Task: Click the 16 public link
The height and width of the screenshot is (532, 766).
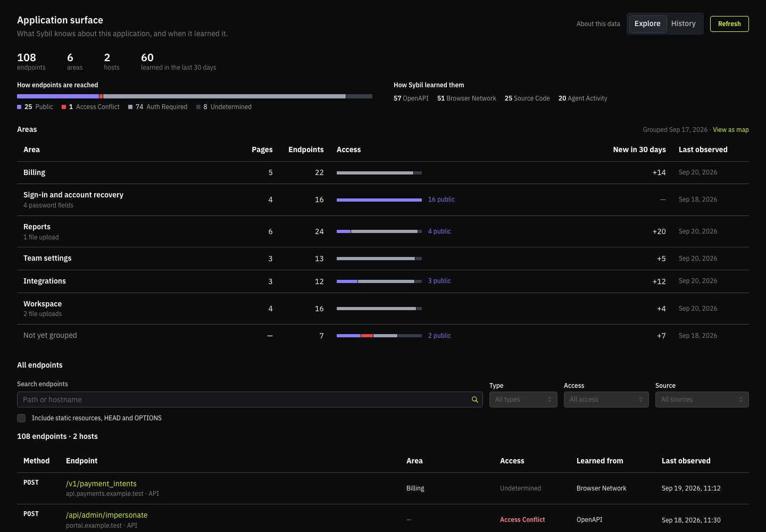Action: 442,199
